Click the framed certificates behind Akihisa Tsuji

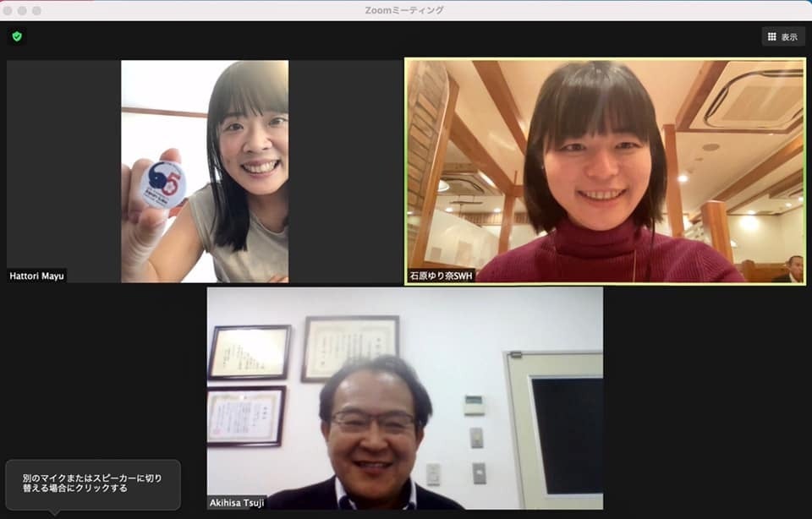(x=350, y=347)
